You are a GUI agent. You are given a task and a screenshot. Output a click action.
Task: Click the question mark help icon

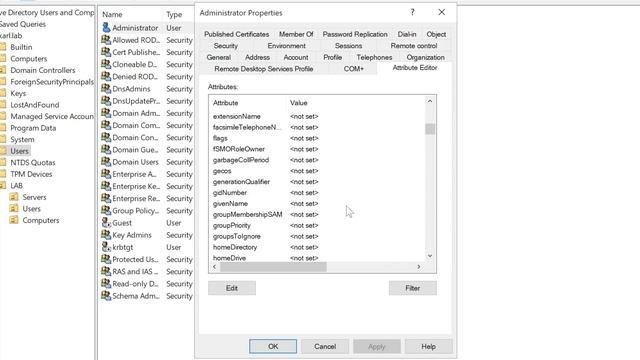413,12
